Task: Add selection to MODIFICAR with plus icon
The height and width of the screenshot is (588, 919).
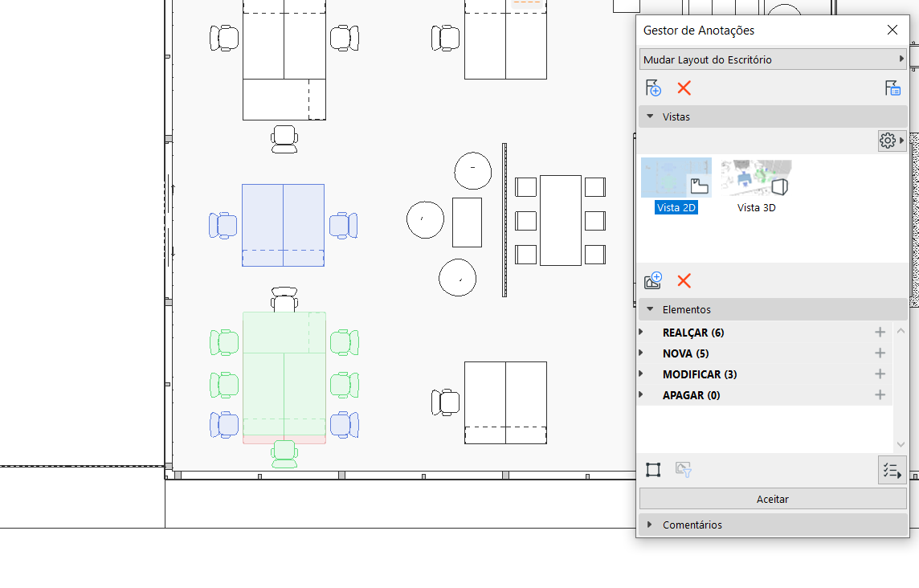Action: tap(880, 374)
